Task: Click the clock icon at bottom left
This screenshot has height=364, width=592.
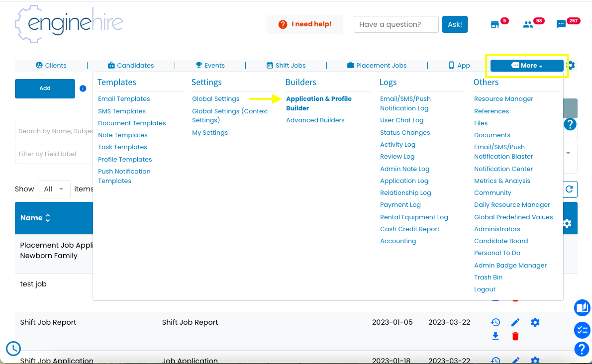Action: 13,349
